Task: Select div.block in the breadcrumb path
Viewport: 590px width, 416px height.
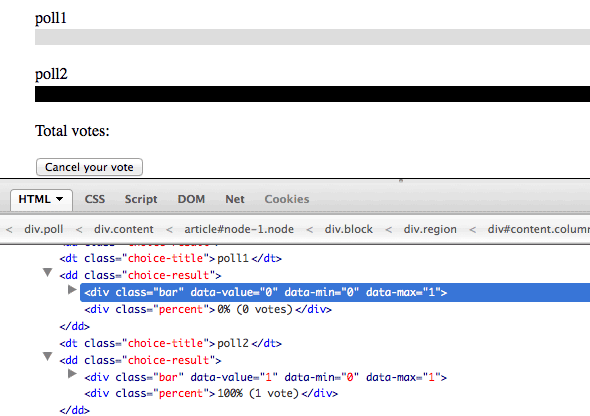Action: [349, 229]
